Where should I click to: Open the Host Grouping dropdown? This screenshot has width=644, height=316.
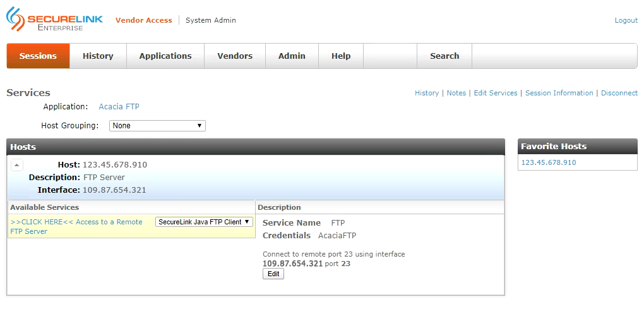[157, 126]
